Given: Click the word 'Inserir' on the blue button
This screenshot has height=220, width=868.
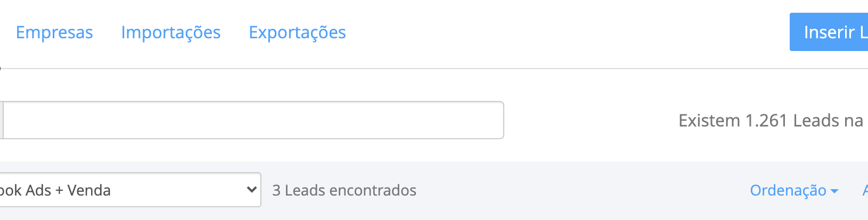Looking at the screenshot, I should pos(829,32).
